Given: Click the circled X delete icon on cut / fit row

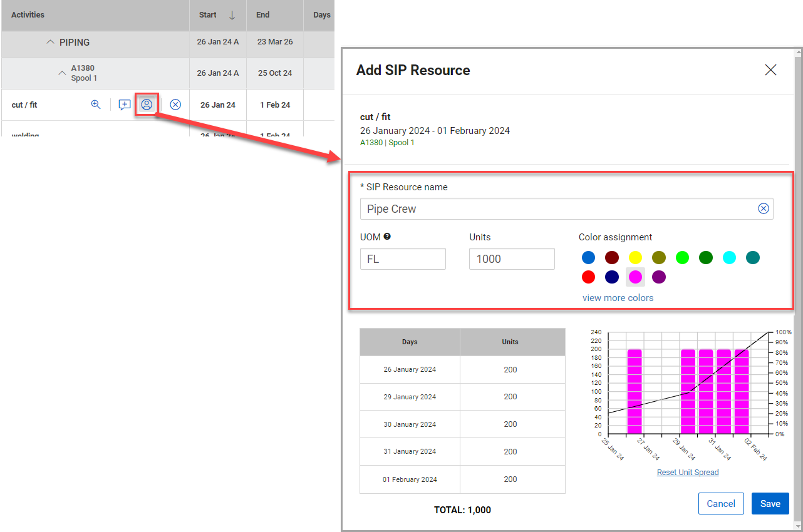Looking at the screenshot, I should [x=175, y=105].
